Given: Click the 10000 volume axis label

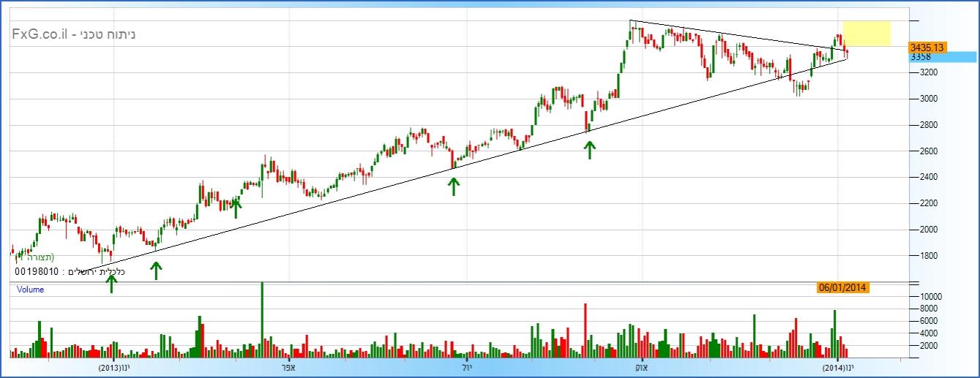Looking at the screenshot, I should (x=932, y=297).
